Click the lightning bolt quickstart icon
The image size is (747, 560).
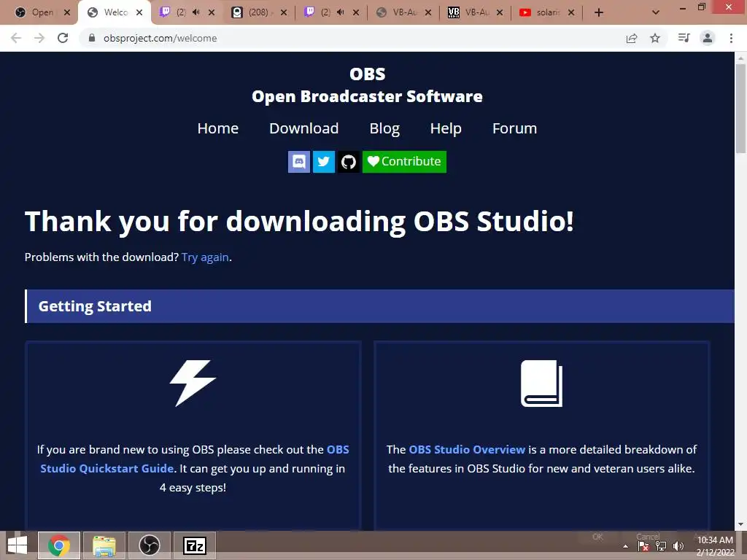coord(193,384)
